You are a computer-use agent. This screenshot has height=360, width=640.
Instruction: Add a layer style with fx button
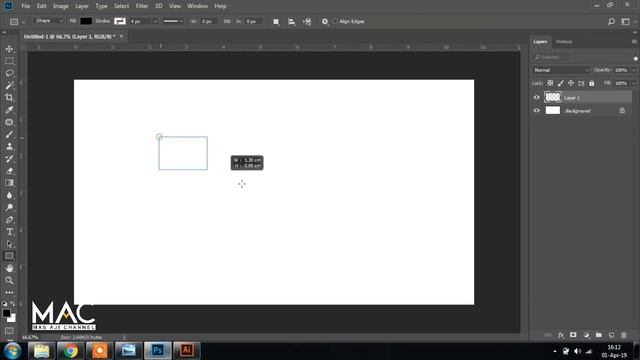(561, 335)
